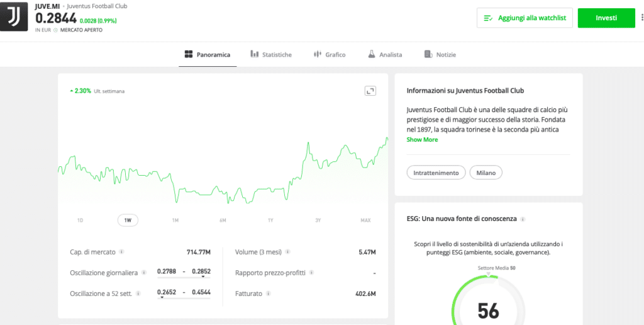This screenshot has width=644, height=325.
Task: Click the daily range slider indicator
Action: pyautogui.click(x=203, y=277)
